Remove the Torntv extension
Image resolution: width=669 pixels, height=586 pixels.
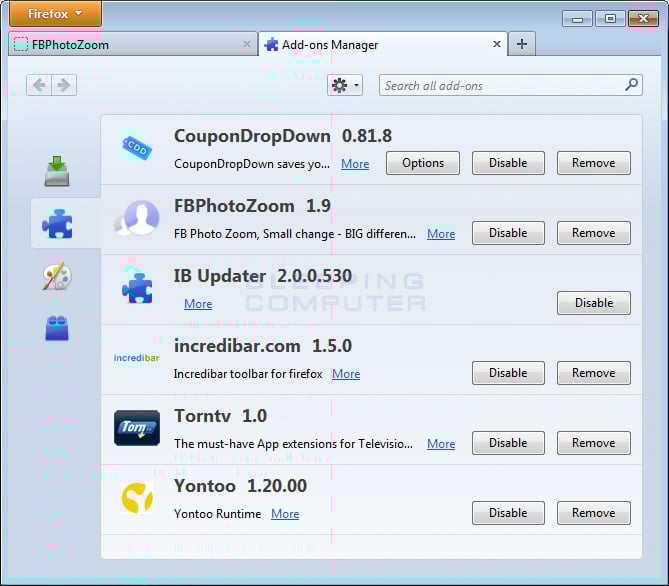[593, 443]
